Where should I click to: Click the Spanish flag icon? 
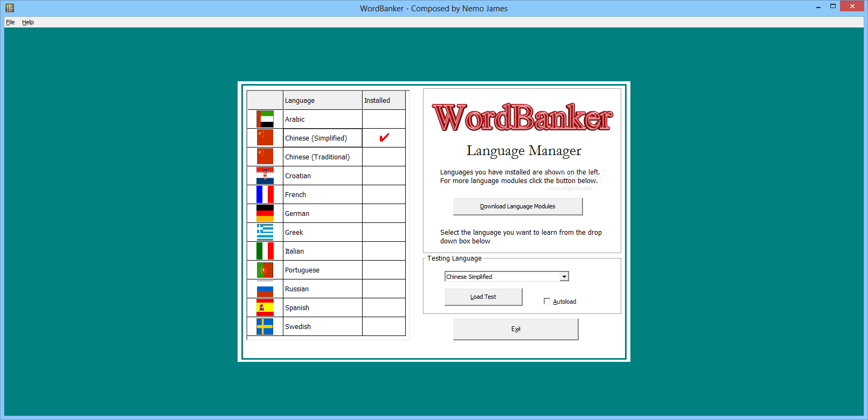265,307
